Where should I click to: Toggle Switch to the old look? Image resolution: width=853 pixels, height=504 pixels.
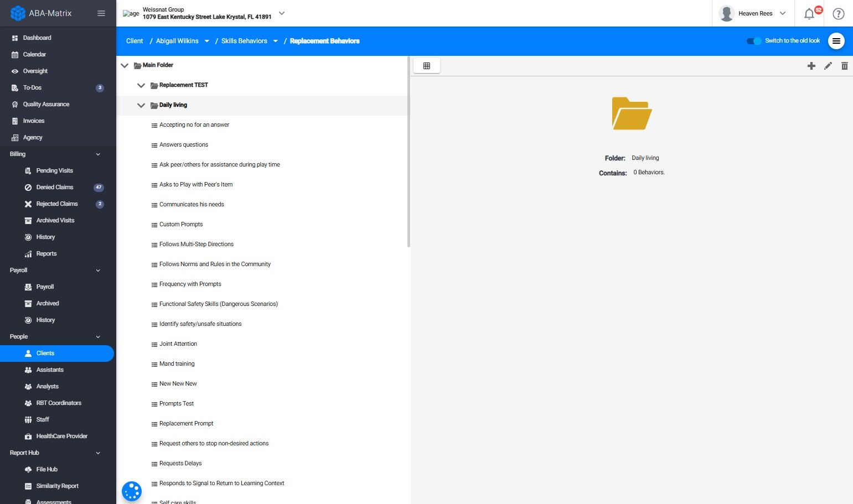click(x=754, y=41)
